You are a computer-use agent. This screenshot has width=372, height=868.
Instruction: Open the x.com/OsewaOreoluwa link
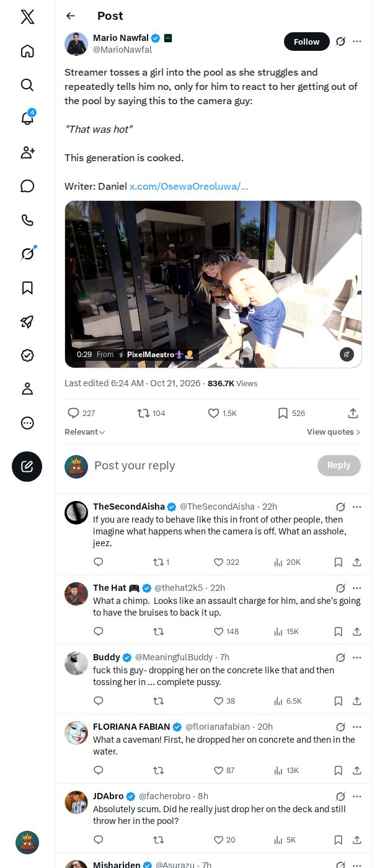click(189, 186)
